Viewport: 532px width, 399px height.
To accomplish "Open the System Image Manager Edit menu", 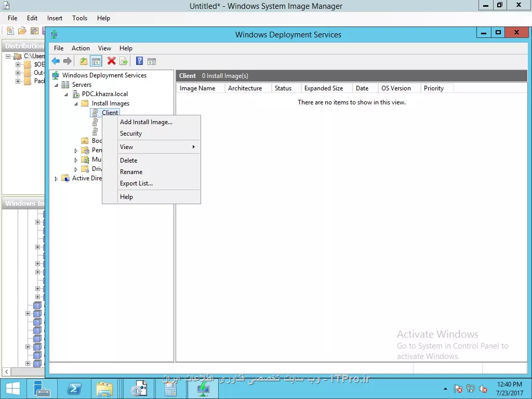I will coord(32,18).
